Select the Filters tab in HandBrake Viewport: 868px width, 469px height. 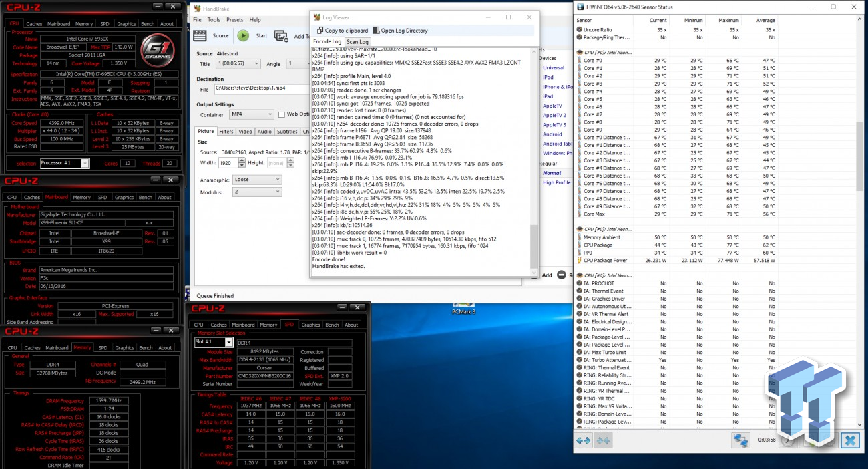[x=226, y=132]
